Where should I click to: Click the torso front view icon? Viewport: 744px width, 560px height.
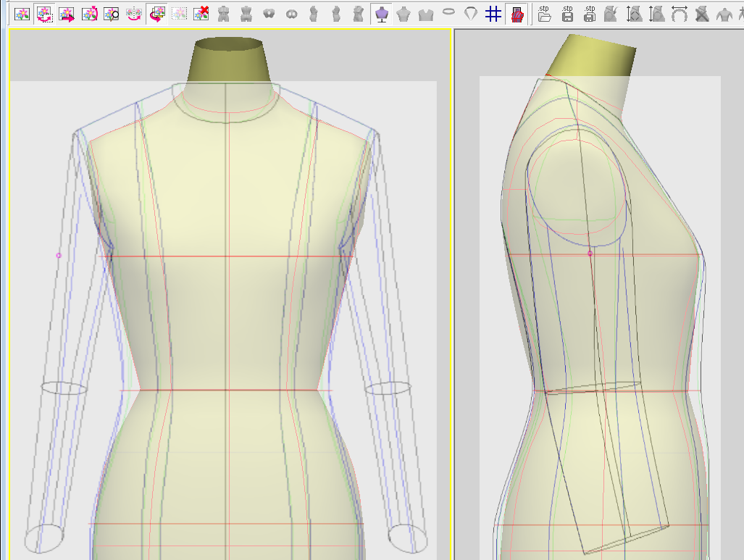click(x=224, y=14)
